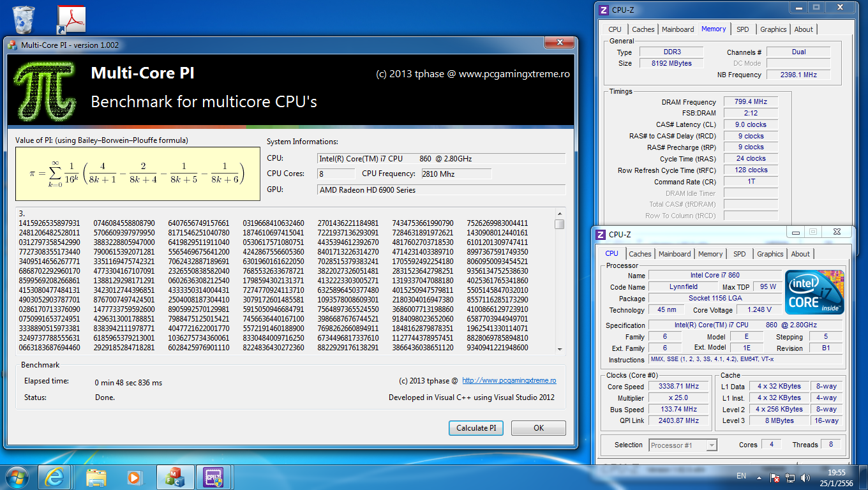Switch to CPU tab in CPU-Z Memory window
The image size is (868, 490).
615,29
